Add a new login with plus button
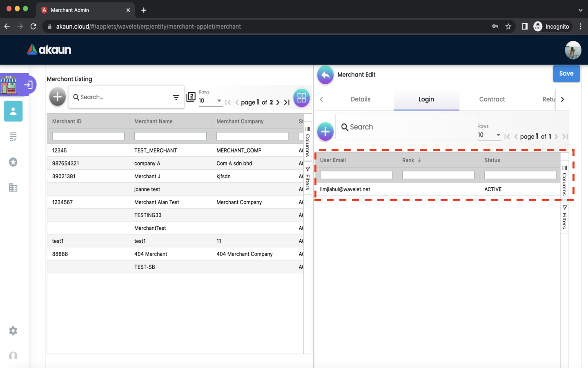 coord(325,132)
